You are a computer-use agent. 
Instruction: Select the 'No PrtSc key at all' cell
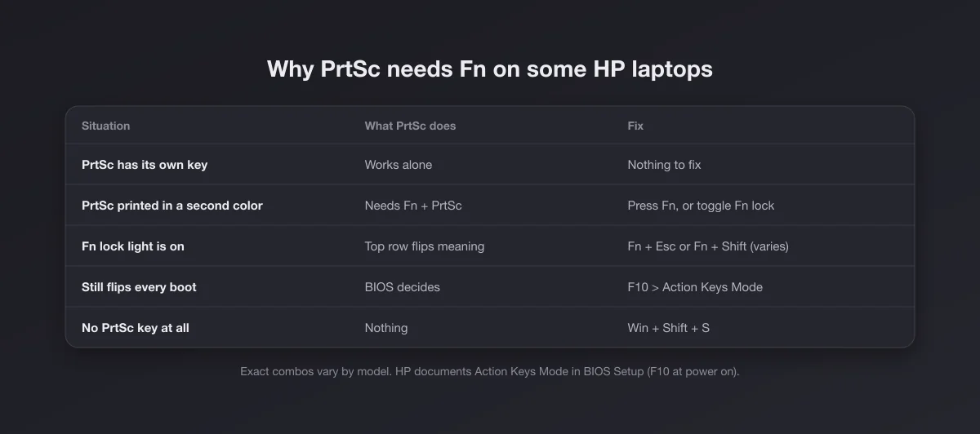pos(136,328)
